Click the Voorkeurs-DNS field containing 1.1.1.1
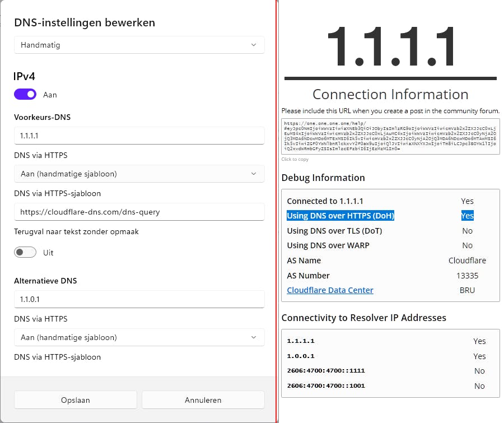 (139, 136)
